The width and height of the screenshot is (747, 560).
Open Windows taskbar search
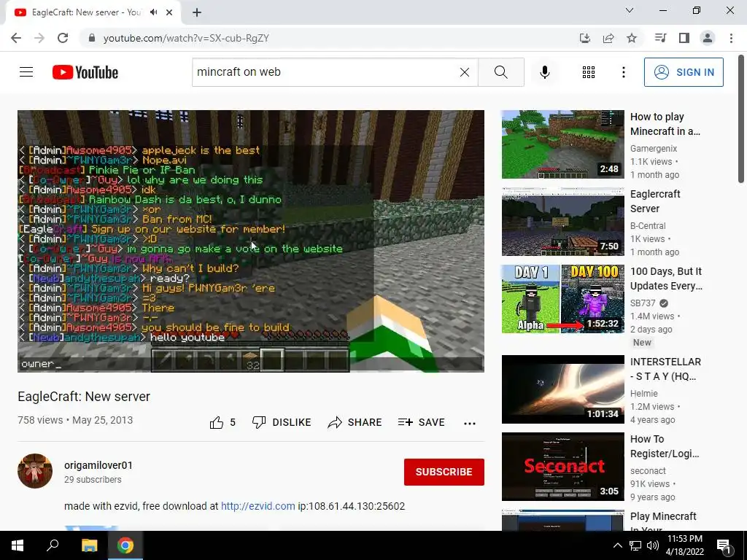(x=53, y=545)
